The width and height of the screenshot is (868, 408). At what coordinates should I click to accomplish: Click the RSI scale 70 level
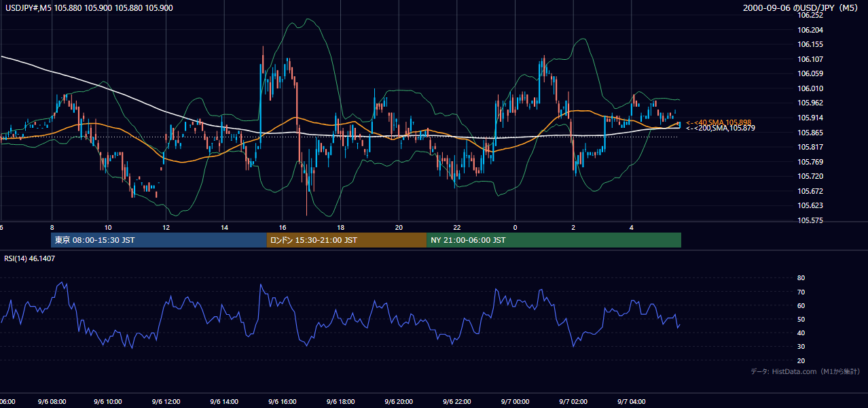pos(801,292)
